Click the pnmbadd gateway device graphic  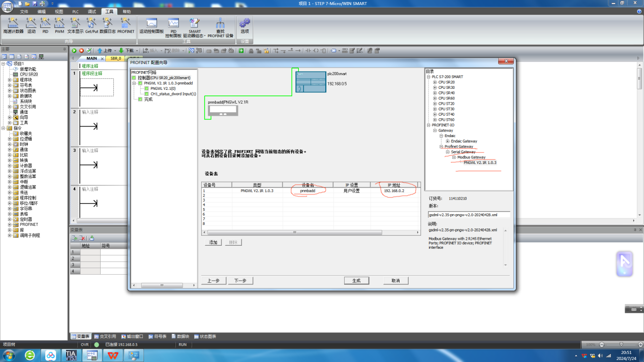[x=223, y=110]
